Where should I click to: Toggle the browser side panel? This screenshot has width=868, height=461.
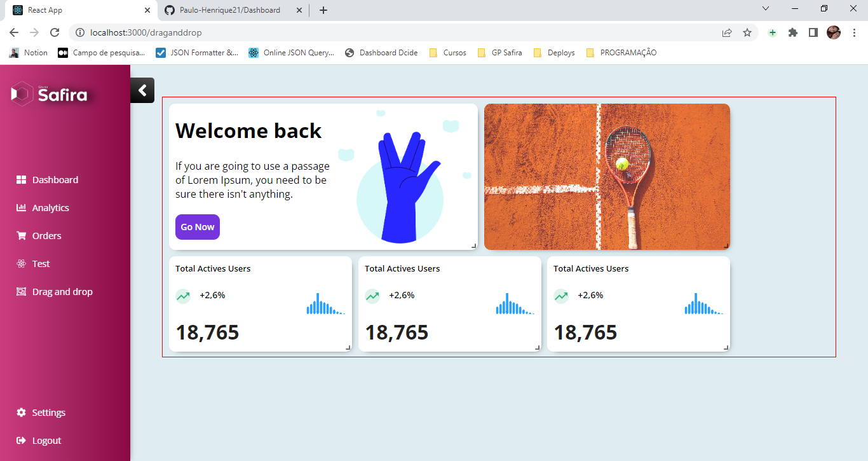coord(813,32)
